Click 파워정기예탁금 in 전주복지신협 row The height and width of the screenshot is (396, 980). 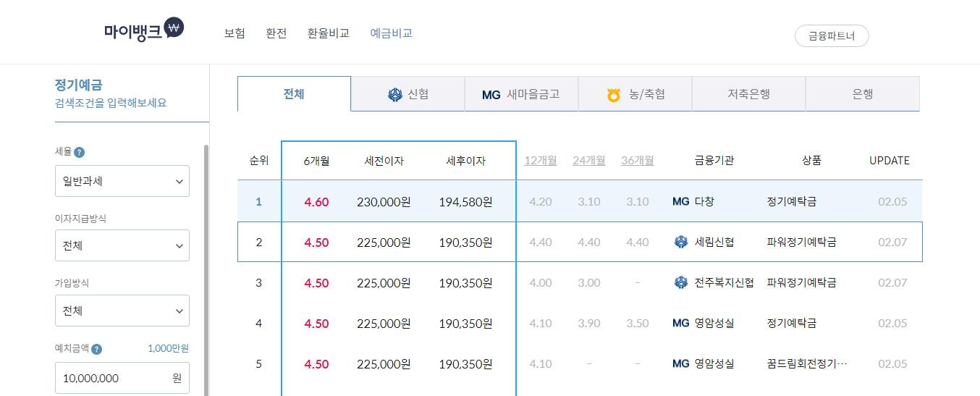click(x=802, y=282)
